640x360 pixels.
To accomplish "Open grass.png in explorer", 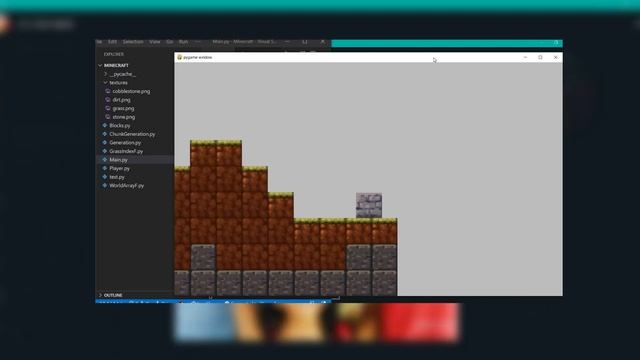I will pyautogui.click(x=123, y=109).
